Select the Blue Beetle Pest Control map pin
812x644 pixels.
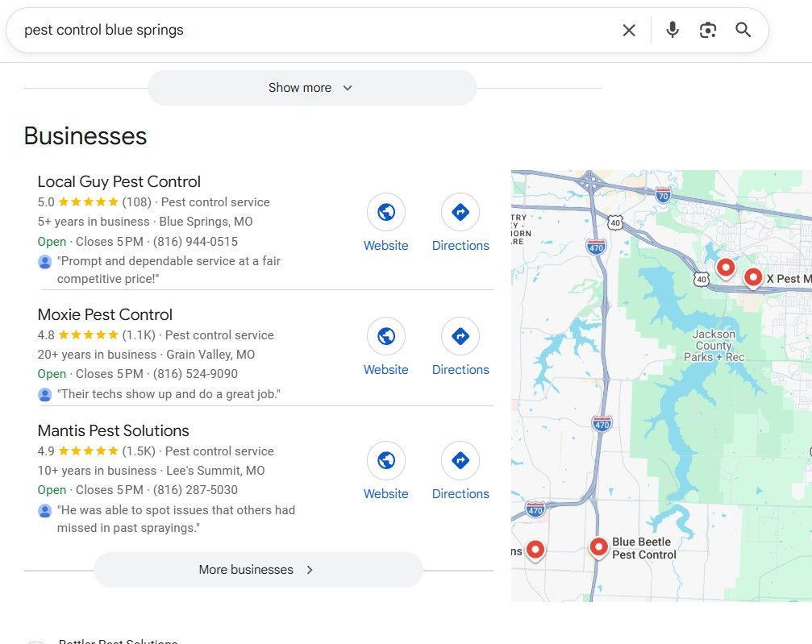click(x=598, y=548)
